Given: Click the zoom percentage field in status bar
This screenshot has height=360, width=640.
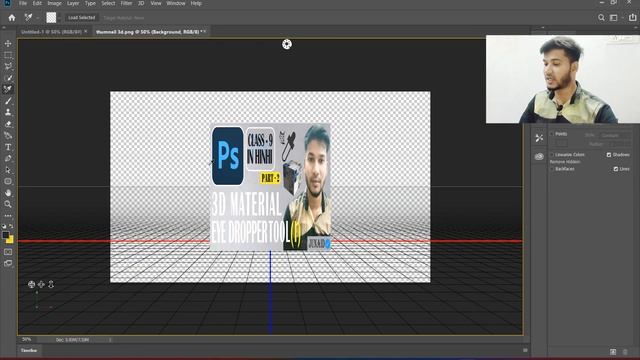Looking at the screenshot, I should [27, 339].
